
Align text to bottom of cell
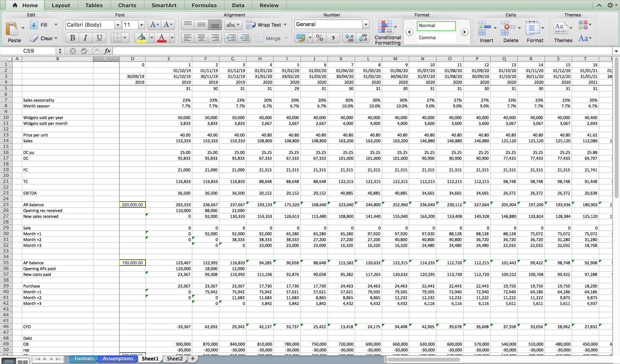point(215,25)
